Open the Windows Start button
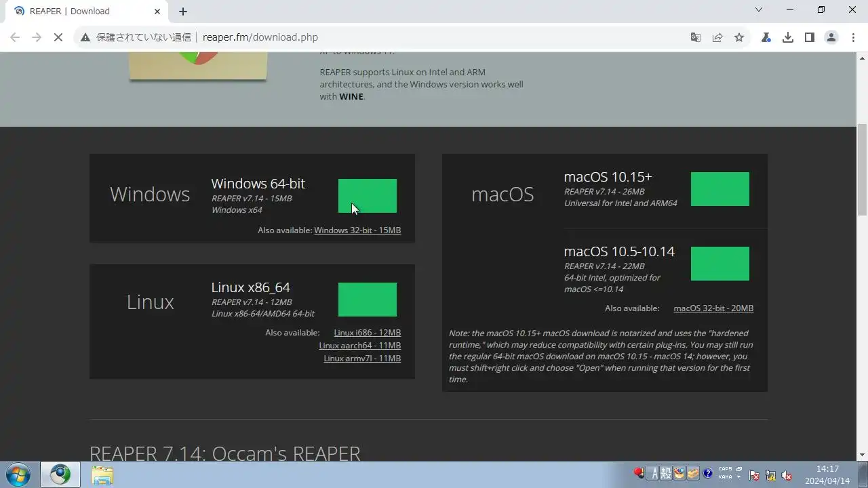The width and height of the screenshot is (868, 488). click(x=18, y=474)
